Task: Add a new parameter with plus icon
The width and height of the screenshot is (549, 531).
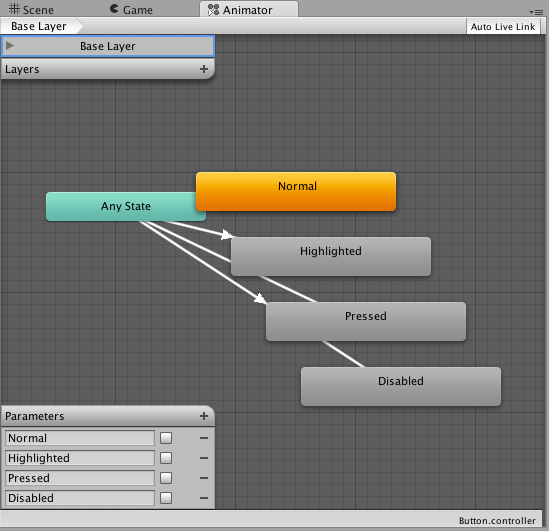Action: click(x=204, y=416)
